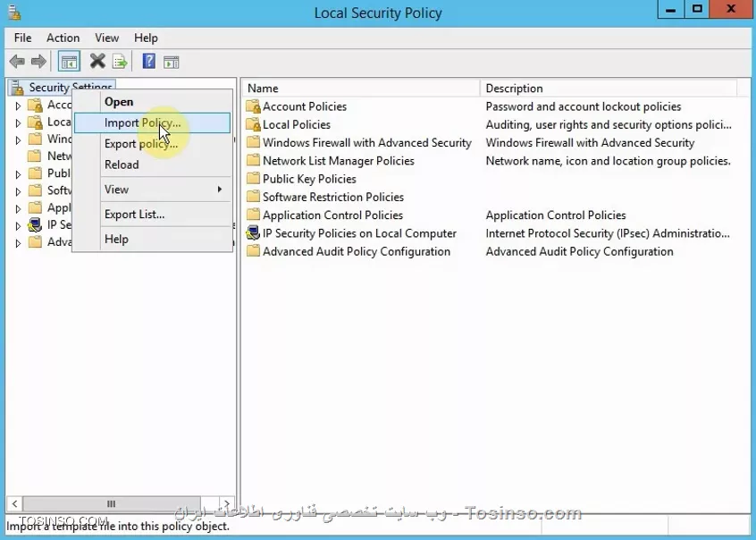Image resolution: width=756 pixels, height=540 pixels.
Task: Sort by the Description column header
Action: 609,89
